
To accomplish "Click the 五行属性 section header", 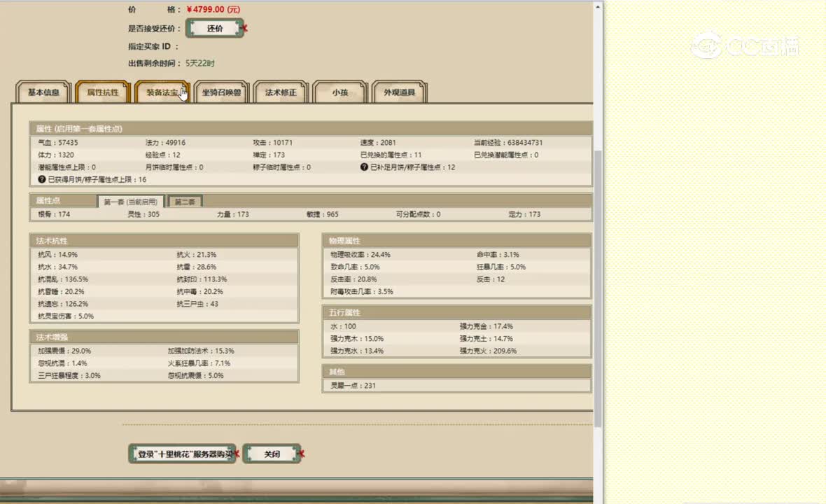I will (456, 312).
